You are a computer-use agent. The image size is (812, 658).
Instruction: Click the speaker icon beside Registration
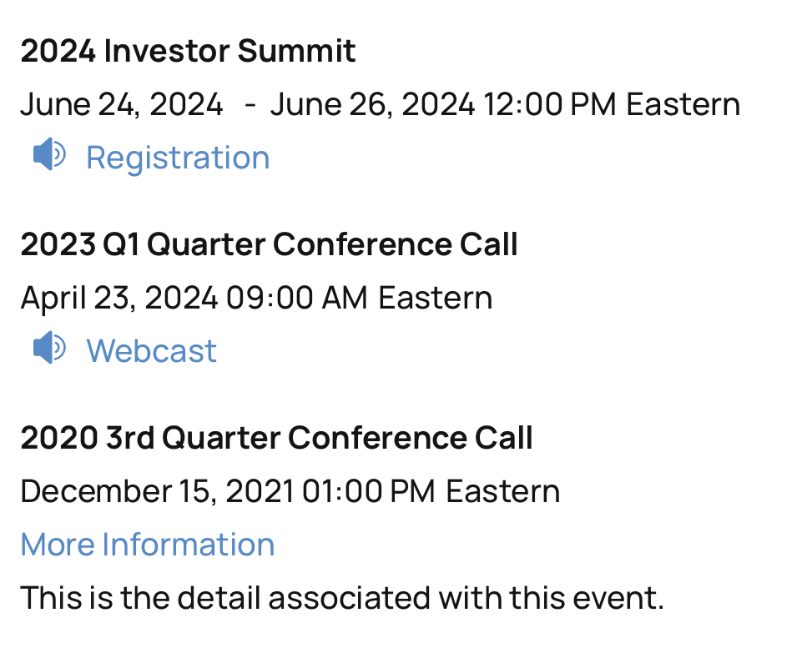[49, 155]
